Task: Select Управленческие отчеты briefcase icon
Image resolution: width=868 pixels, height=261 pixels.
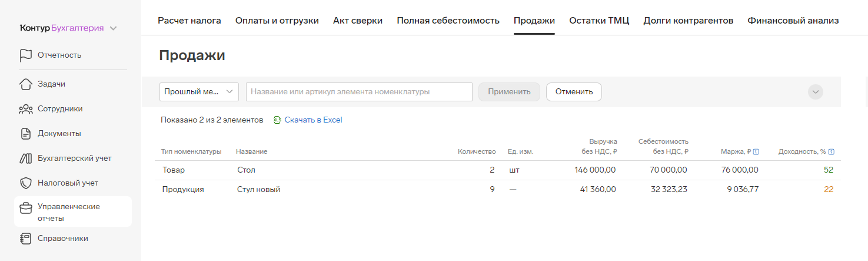Action: pos(25,209)
